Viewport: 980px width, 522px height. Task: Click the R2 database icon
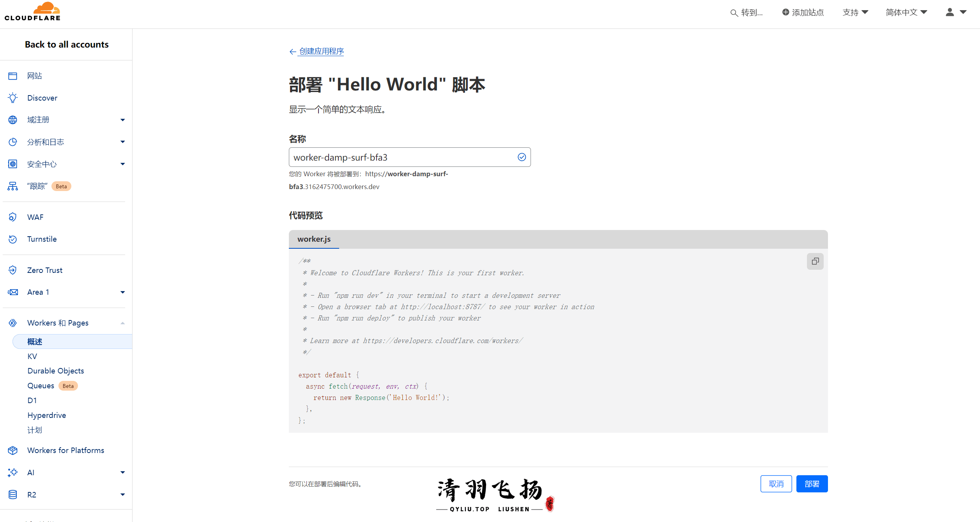[13, 495]
